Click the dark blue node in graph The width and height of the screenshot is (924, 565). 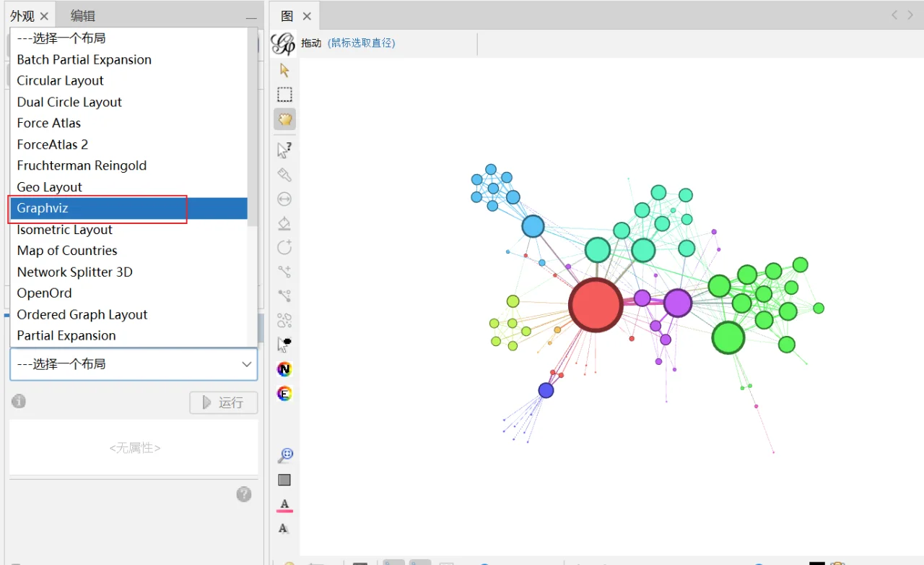coord(546,390)
